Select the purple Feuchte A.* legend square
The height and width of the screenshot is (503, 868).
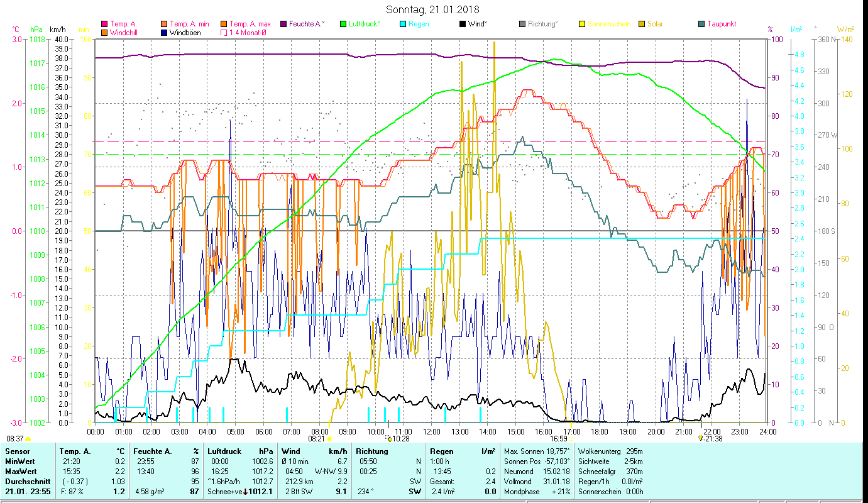point(283,25)
